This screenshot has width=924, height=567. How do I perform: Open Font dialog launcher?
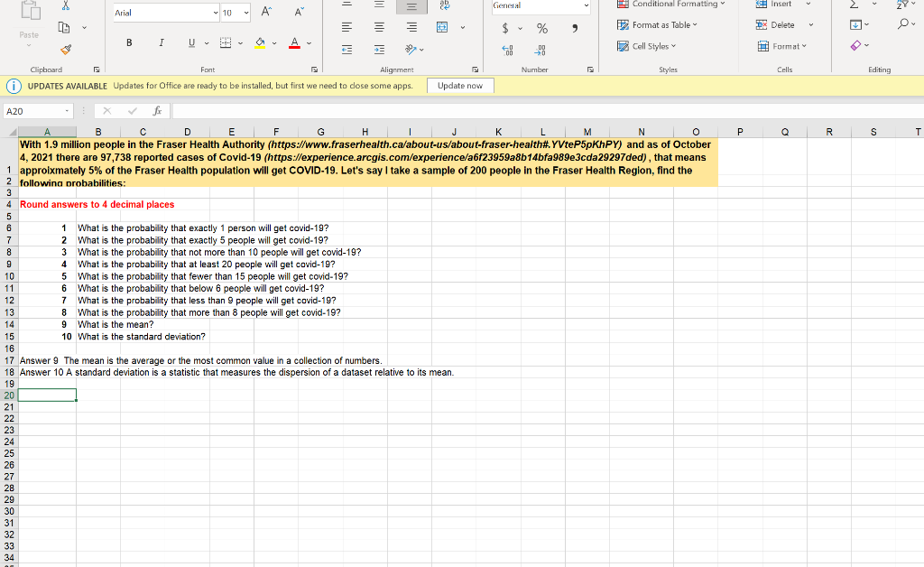pos(314,70)
